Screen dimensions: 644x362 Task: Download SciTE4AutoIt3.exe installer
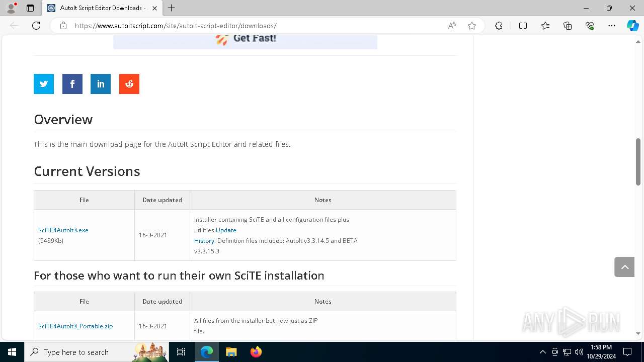63,230
